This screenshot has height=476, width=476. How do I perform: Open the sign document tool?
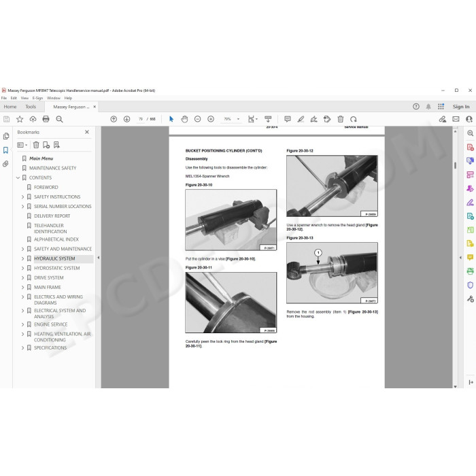[x=314, y=119]
